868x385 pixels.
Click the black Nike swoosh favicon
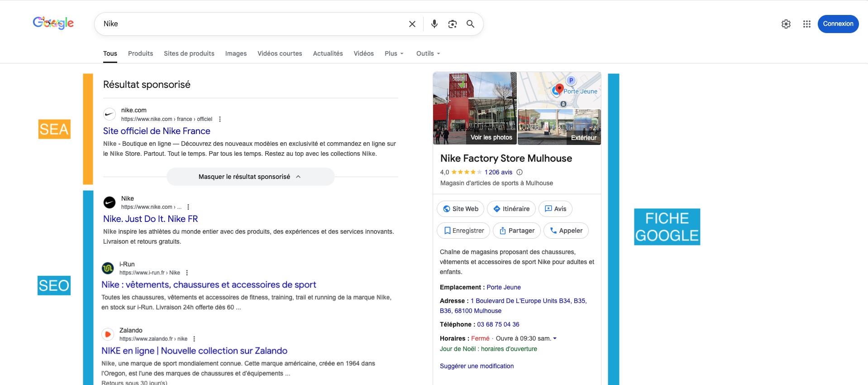coord(110,202)
